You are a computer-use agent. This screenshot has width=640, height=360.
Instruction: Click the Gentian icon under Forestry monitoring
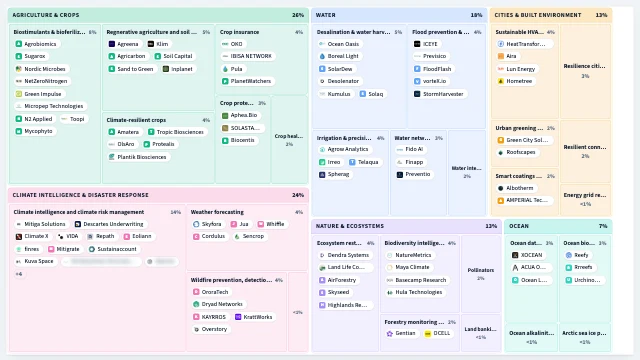[x=389, y=333]
